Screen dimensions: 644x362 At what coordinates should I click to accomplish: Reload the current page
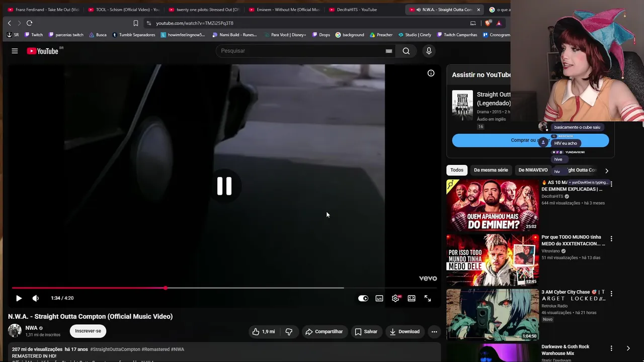pos(29,23)
